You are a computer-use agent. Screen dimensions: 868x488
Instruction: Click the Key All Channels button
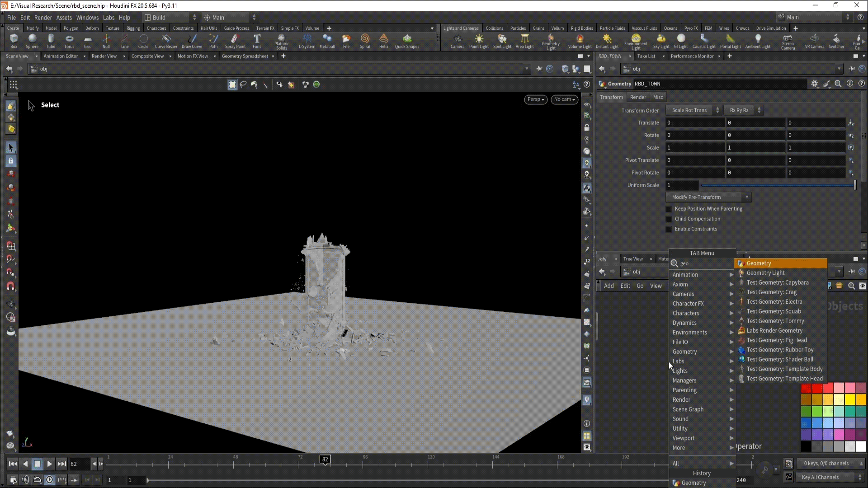(x=820, y=477)
